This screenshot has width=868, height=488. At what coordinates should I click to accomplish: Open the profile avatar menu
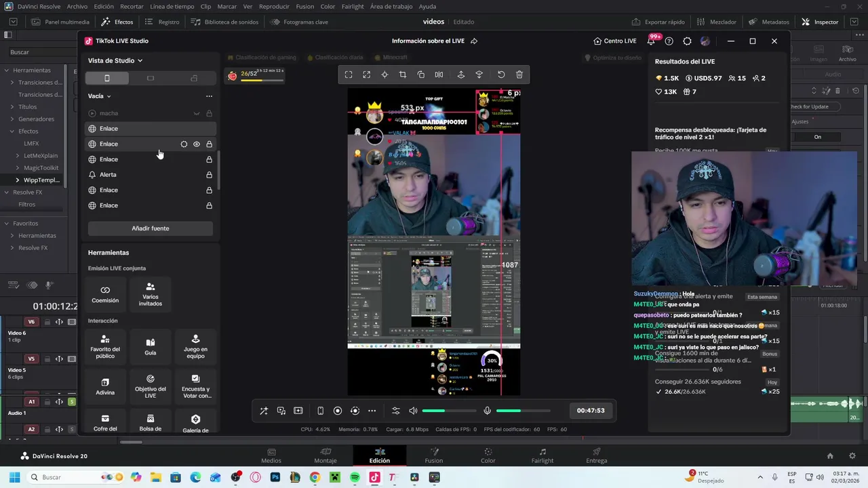pos(705,41)
